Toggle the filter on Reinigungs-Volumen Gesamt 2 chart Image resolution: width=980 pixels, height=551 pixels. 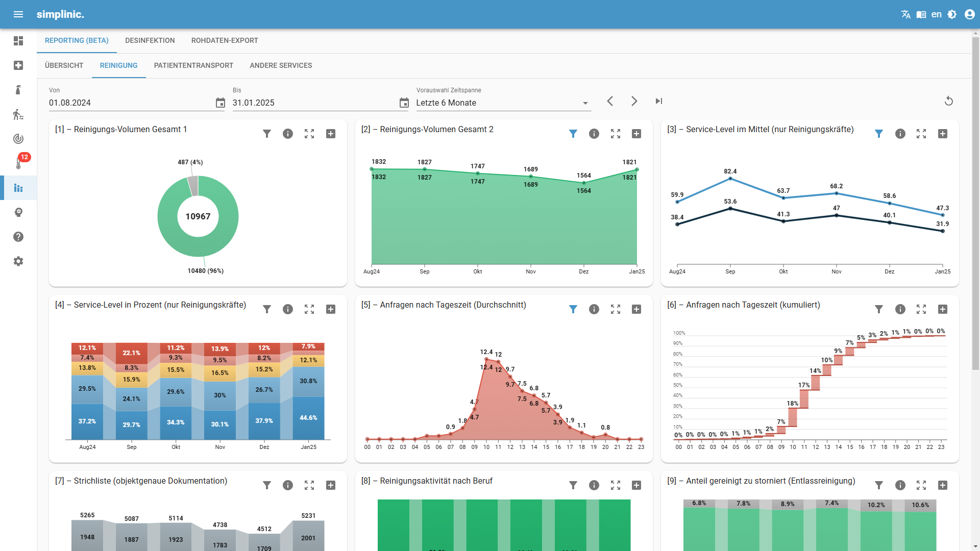(x=573, y=134)
